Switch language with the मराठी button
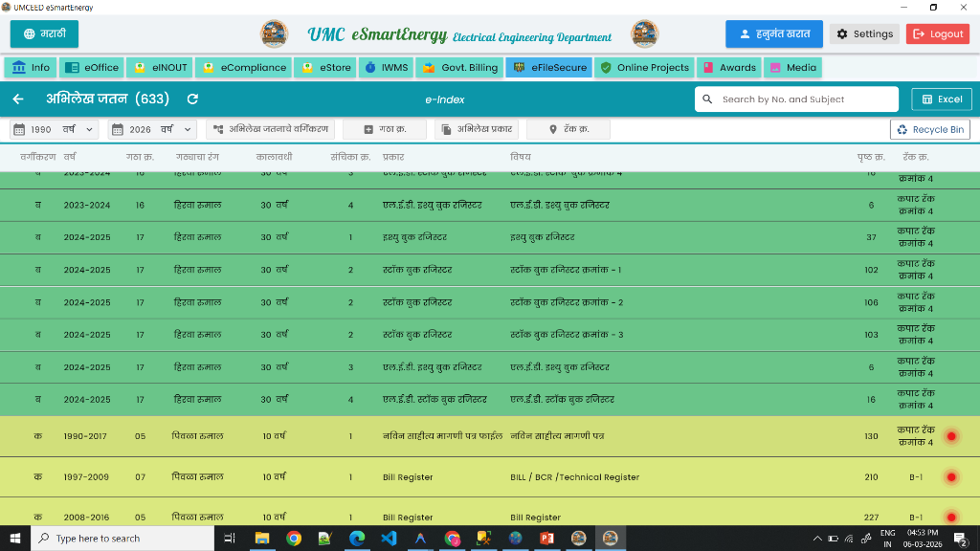The image size is (980, 551). (44, 33)
